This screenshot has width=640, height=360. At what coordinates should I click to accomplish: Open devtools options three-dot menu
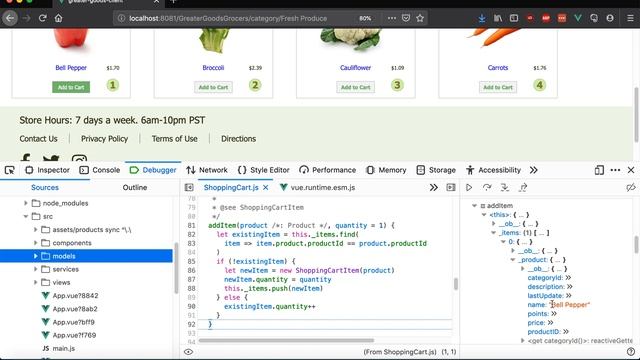pyautogui.click(x=615, y=170)
